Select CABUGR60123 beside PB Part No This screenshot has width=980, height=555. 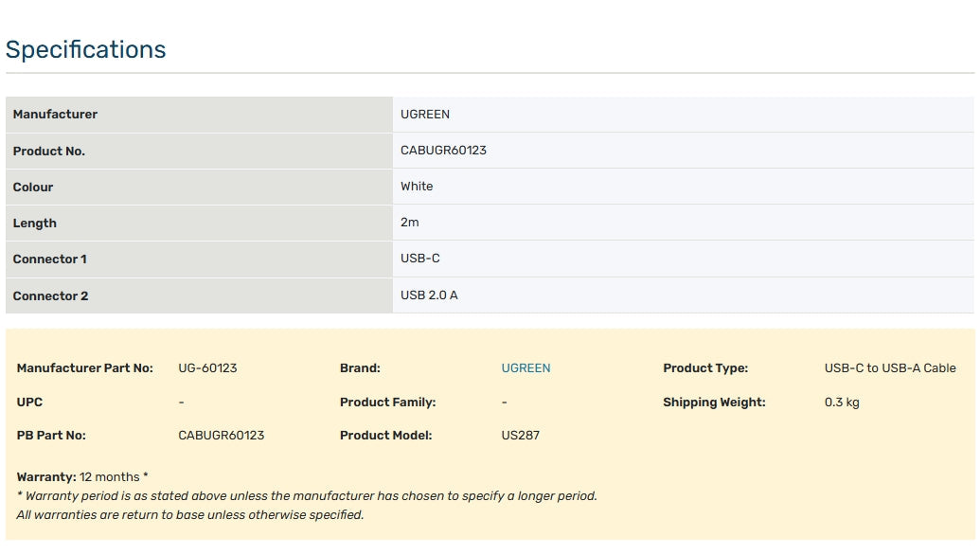pyautogui.click(x=222, y=436)
